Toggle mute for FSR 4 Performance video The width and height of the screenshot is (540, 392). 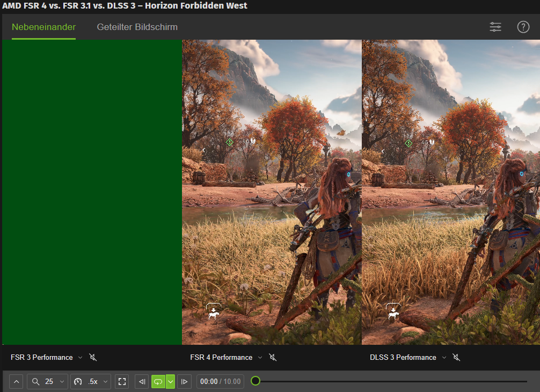273,357
